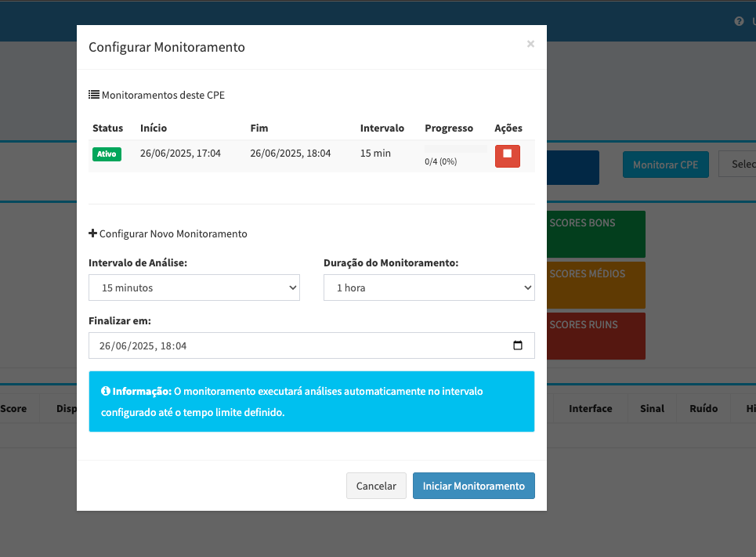Expand the Intervalo de Análise dropdown

point(194,288)
